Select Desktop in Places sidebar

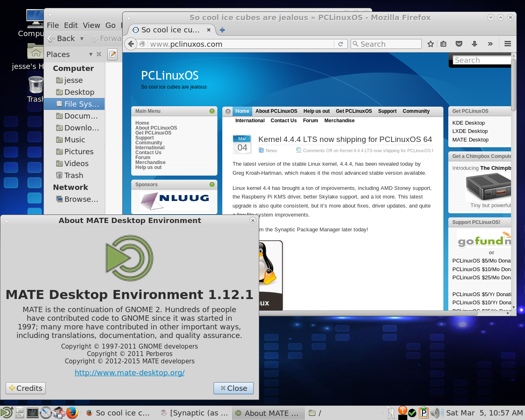[x=74, y=92]
